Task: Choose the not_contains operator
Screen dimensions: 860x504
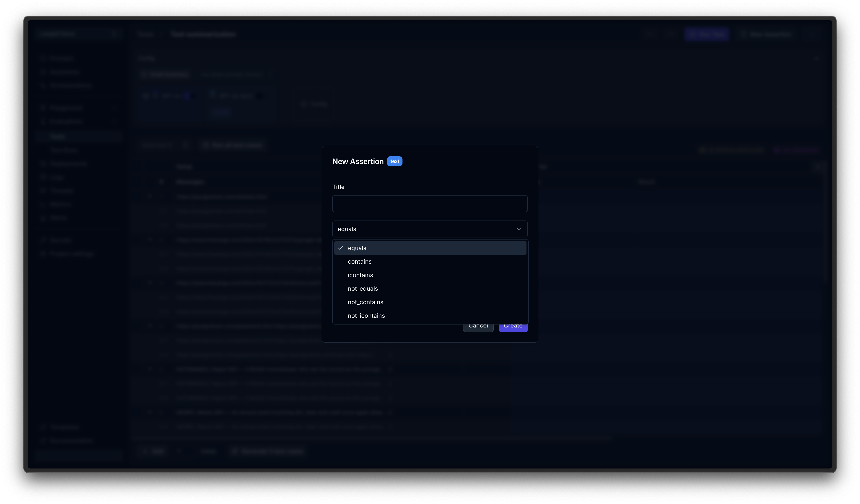Action: (x=365, y=302)
